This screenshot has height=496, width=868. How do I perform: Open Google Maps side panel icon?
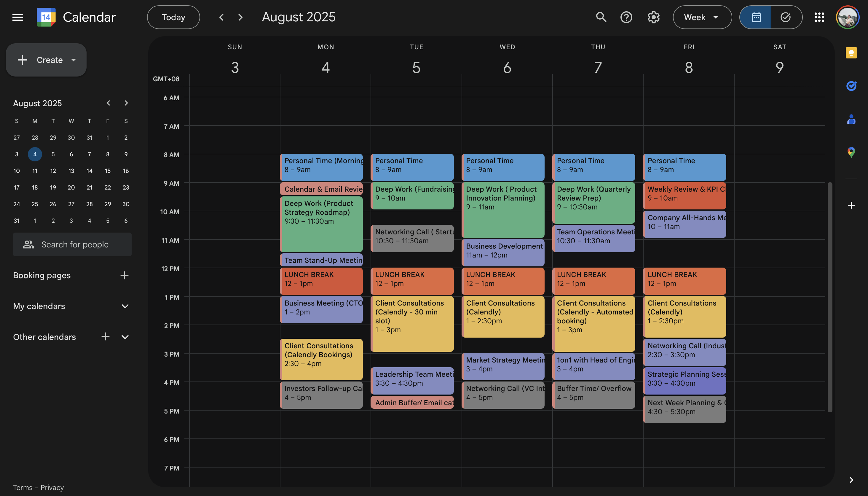(851, 152)
